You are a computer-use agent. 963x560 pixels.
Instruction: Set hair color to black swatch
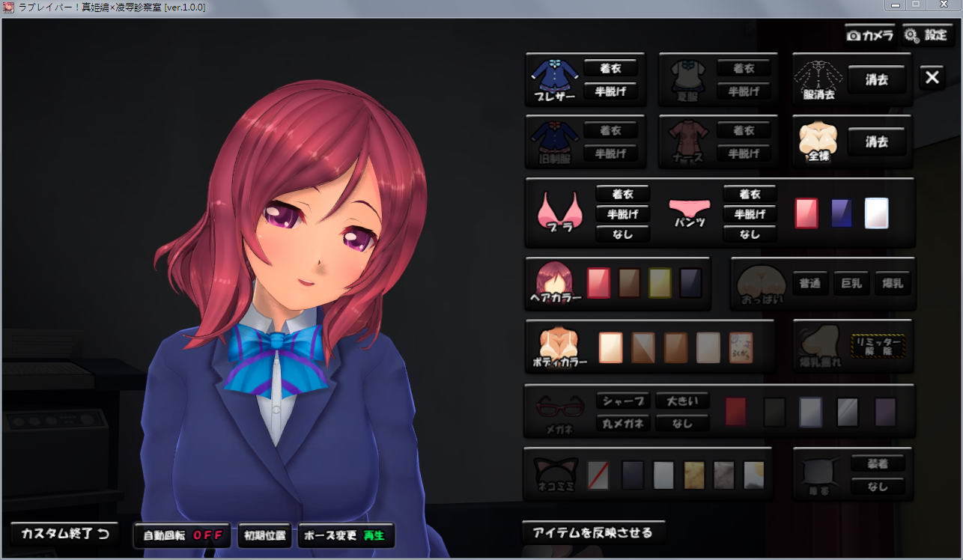point(690,283)
